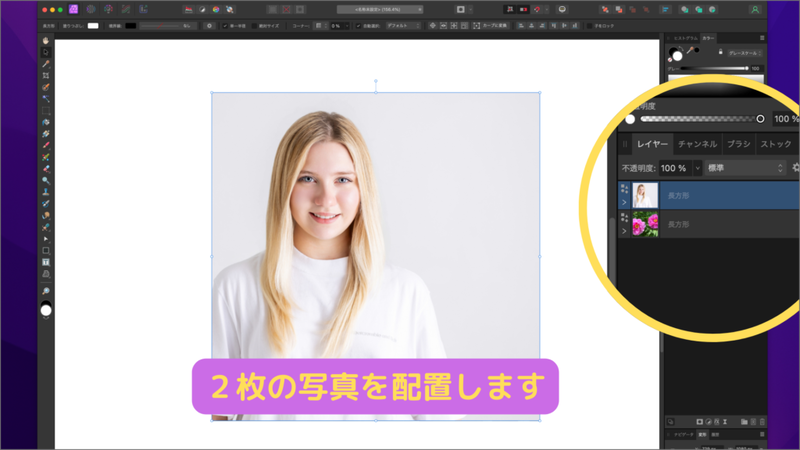The height and width of the screenshot is (450, 800).
Task: Toggle the Quick Mask button
Action: (x=461, y=9)
